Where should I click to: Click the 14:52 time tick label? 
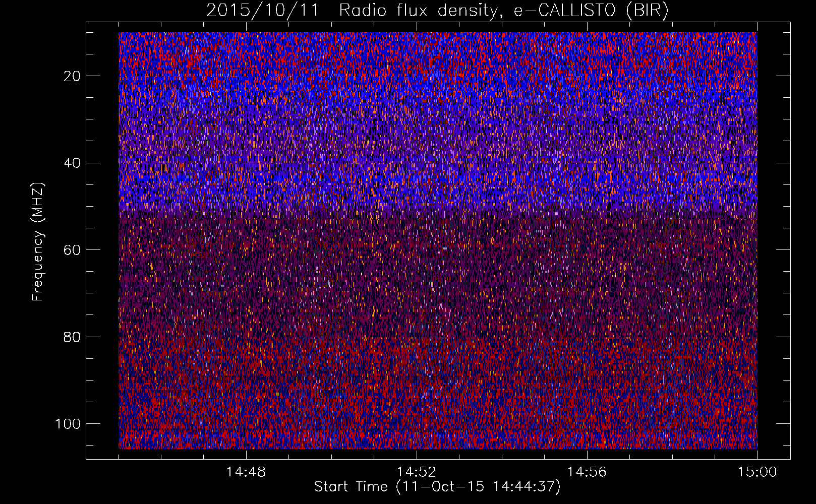[x=417, y=472]
